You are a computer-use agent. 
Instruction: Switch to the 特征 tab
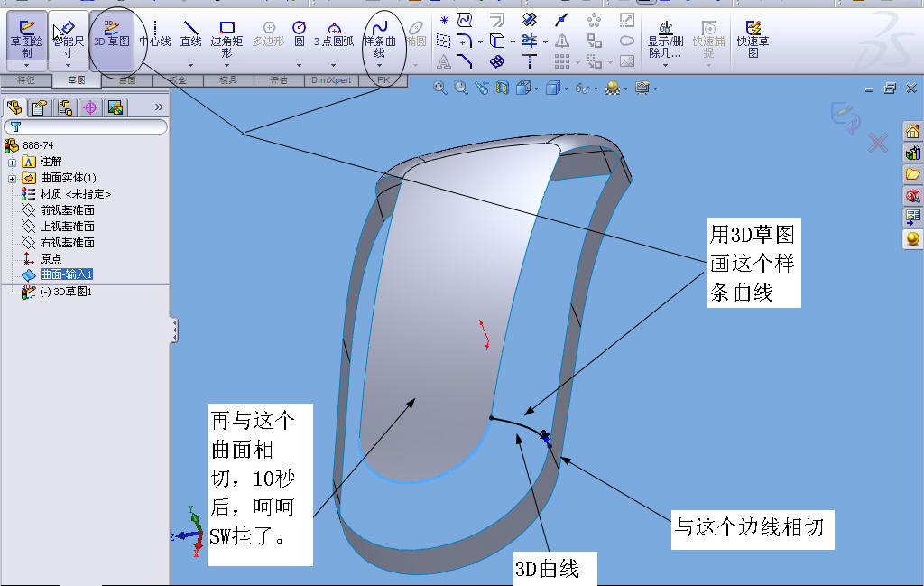[26, 80]
